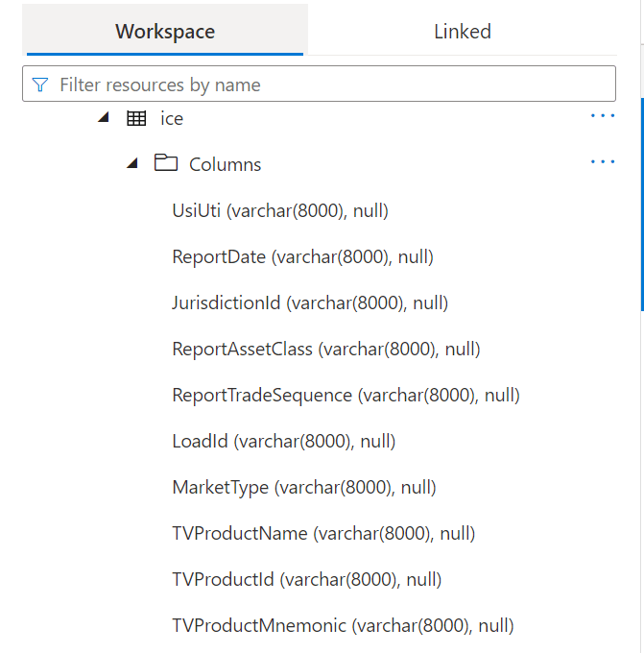Select the Columns folder label

tap(226, 164)
